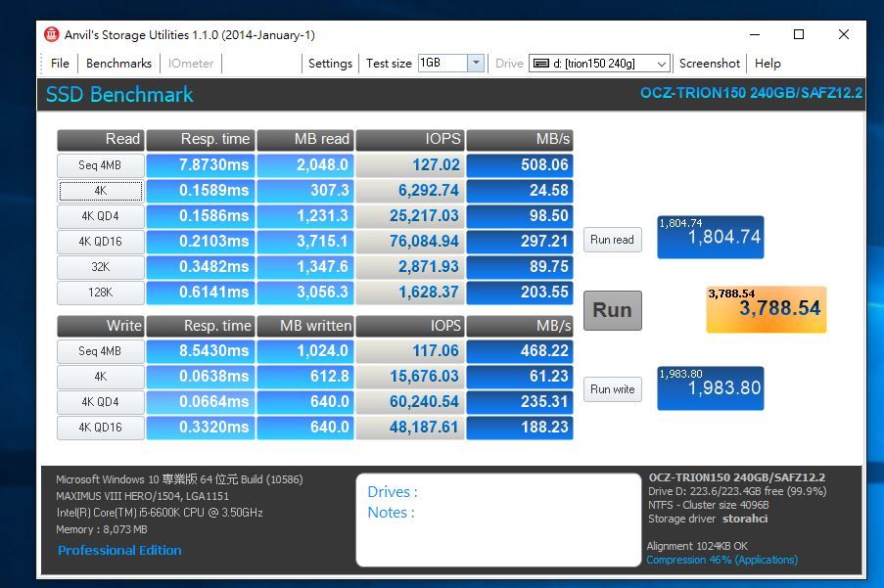Click the Anvil's Storage Utilities app icon
Viewport: 884px width, 588px height.
[x=51, y=35]
